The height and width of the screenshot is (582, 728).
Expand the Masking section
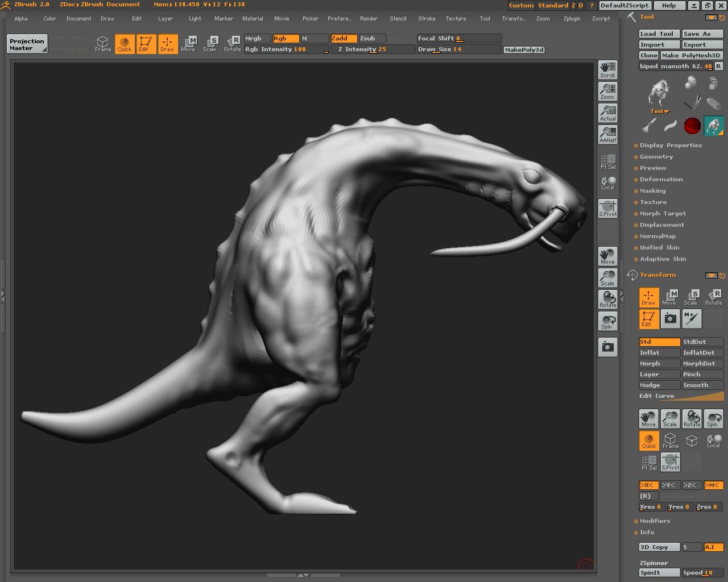tap(652, 191)
